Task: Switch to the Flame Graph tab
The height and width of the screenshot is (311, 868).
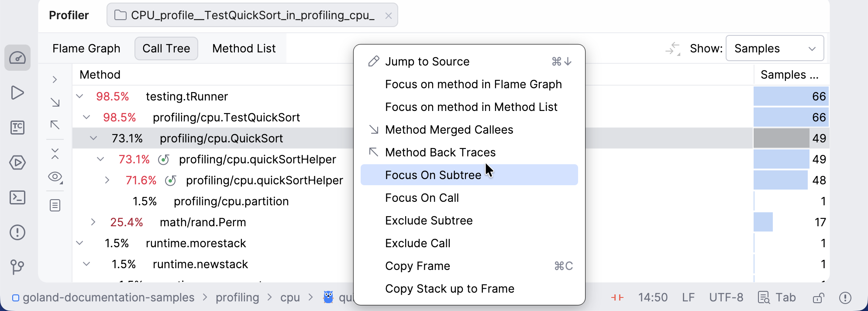Action: click(86, 48)
